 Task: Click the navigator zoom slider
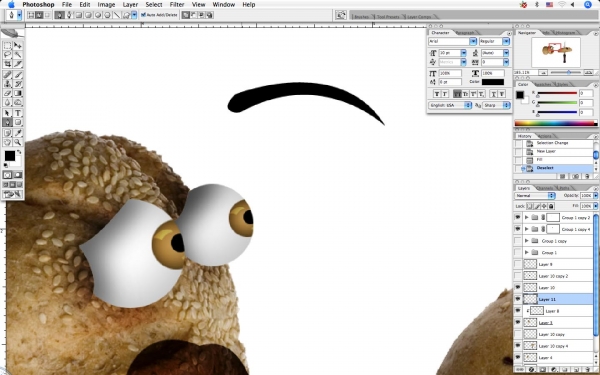[x=566, y=72]
